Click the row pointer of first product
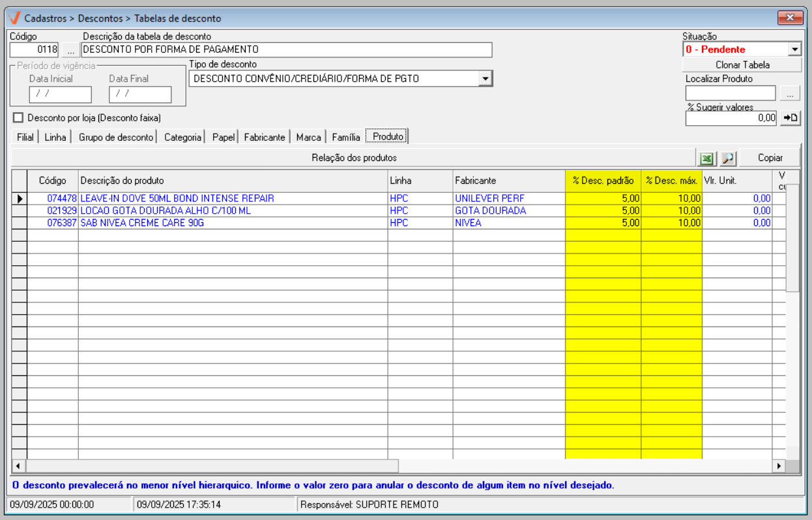 [x=20, y=199]
